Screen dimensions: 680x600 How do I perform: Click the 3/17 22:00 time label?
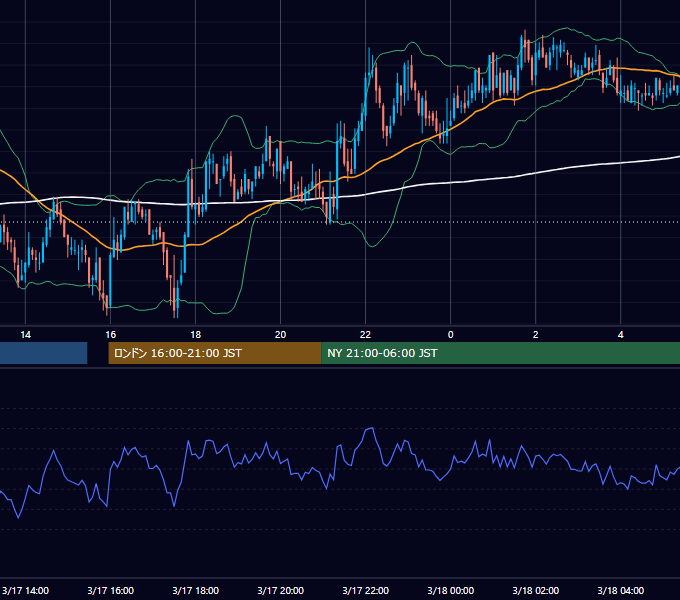point(366,590)
